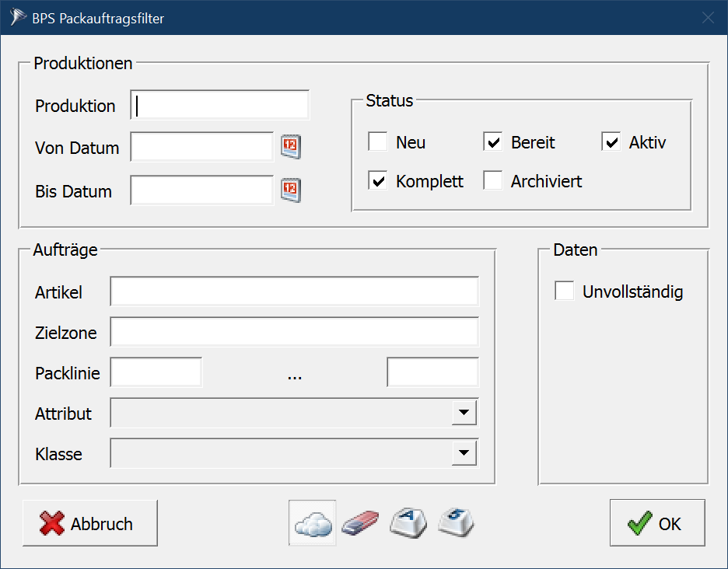Enable the Neu status checkbox
Image resolution: width=728 pixels, height=569 pixels.
378,142
